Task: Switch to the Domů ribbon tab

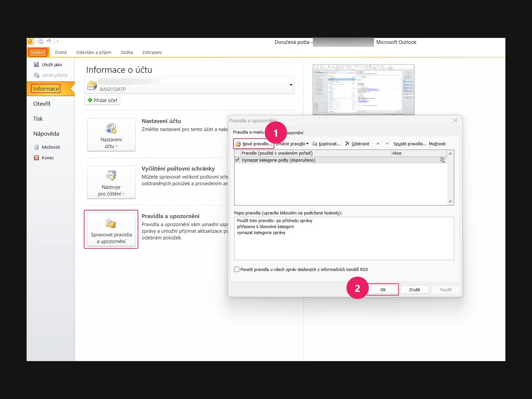Action: (x=61, y=52)
